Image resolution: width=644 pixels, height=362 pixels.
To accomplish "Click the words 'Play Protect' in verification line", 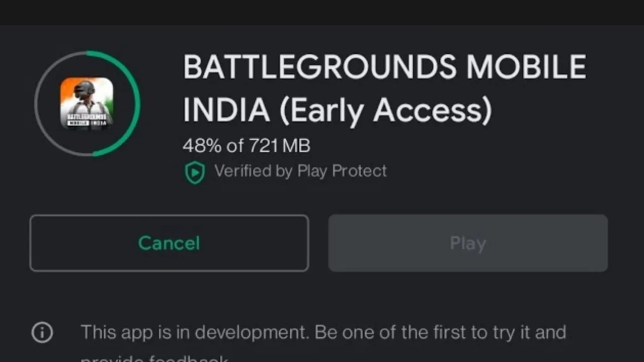I will (342, 171).
